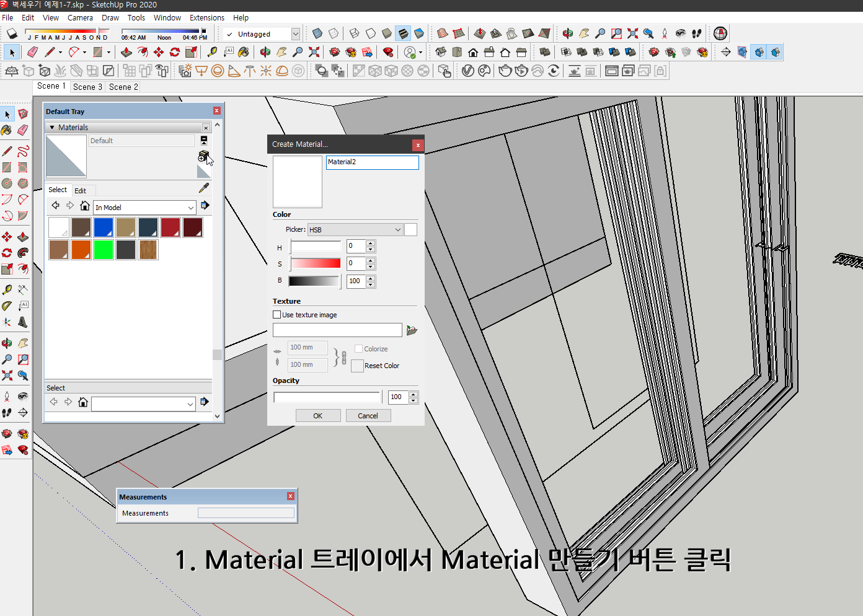Click the Section Plane tool icon
Viewport: 863px width, 616px height.
click(726, 52)
